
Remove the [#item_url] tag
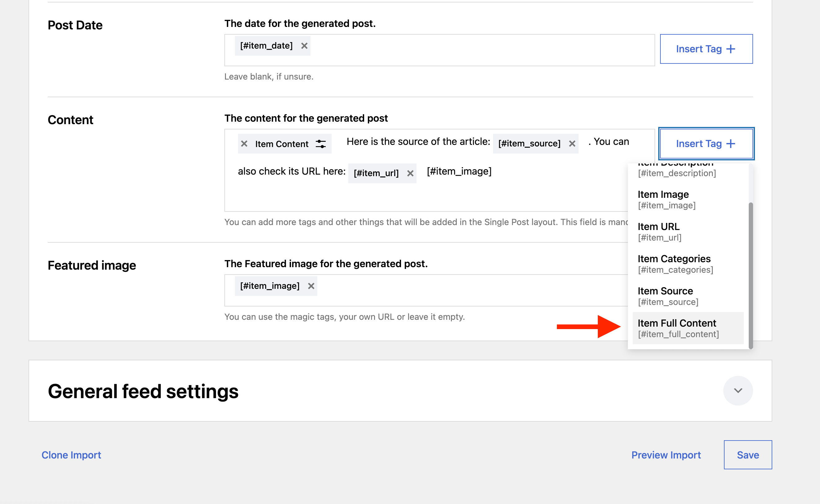point(410,173)
